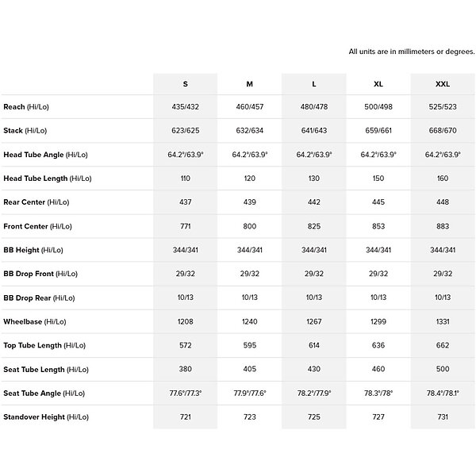
Task: Select the 659/661 Stack value
Action: click(x=378, y=131)
